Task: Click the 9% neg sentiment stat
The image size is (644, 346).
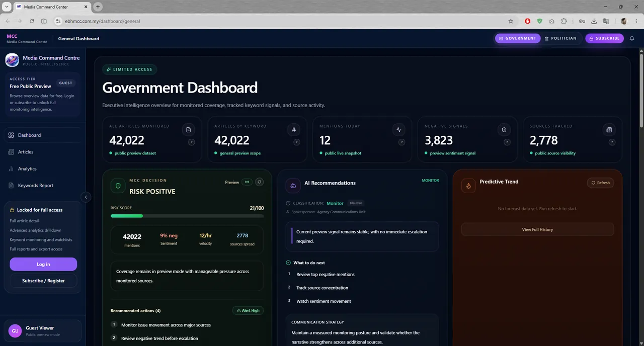Action: [x=169, y=239]
